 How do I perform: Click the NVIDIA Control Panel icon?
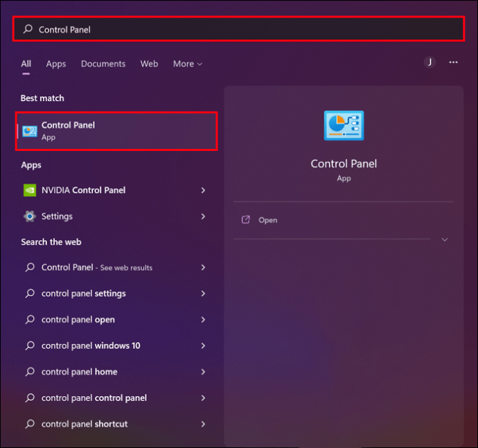30,190
